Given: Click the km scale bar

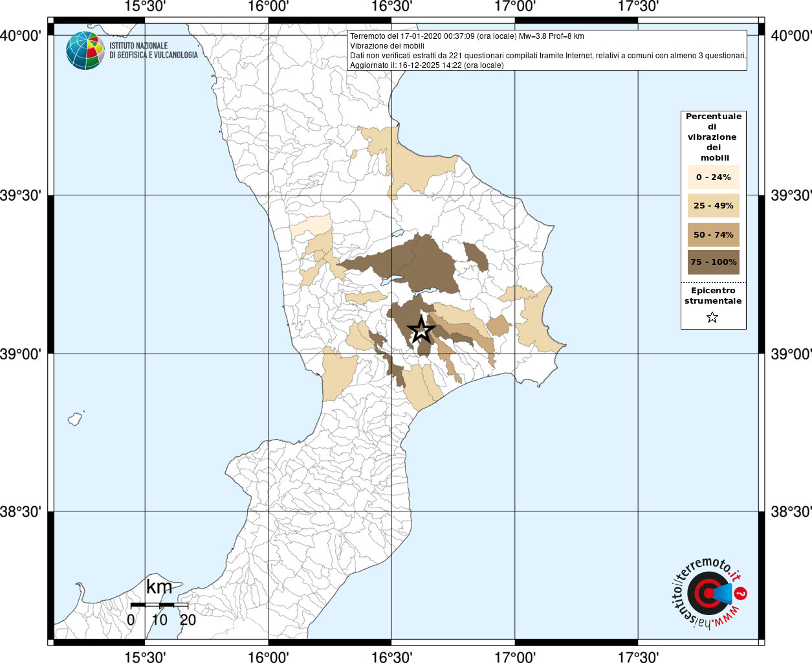Looking at the screenshot, I should point(159,605).
